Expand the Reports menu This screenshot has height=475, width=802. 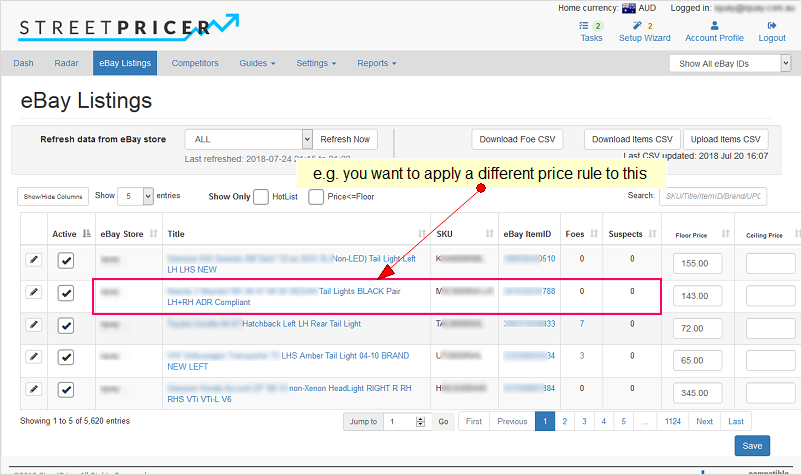coord(376,63)
